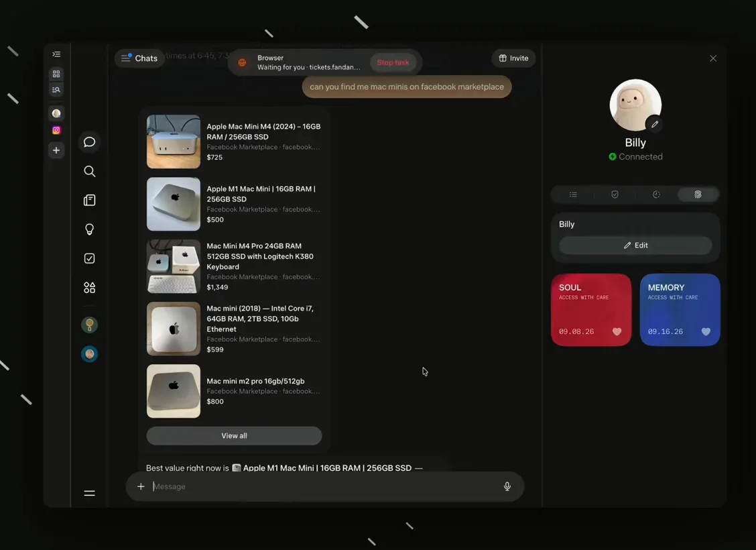Click View all listings button
756x550 pixels.
[x=235, y=436]
